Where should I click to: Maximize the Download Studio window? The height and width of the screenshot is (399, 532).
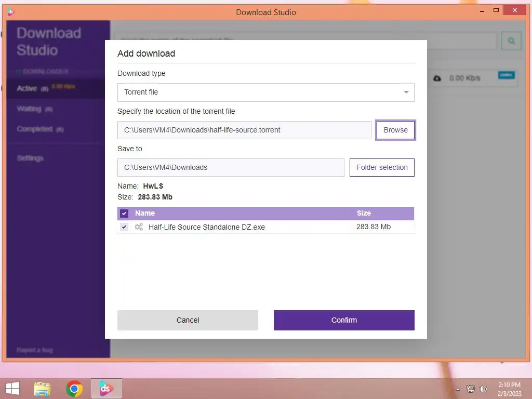coord(496,10)
